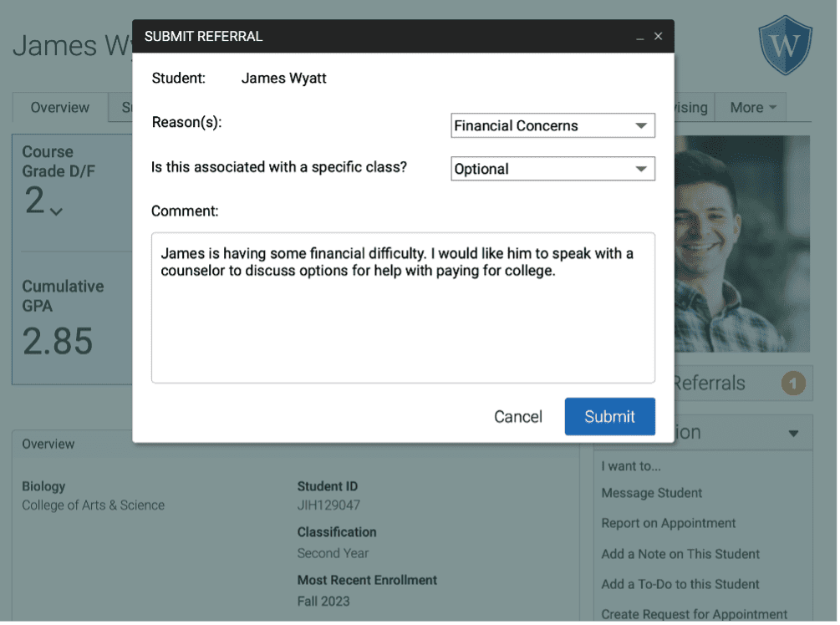Choose Report on Appointment
The height and width of the screenshot is (625, 840).
(668, 523)
